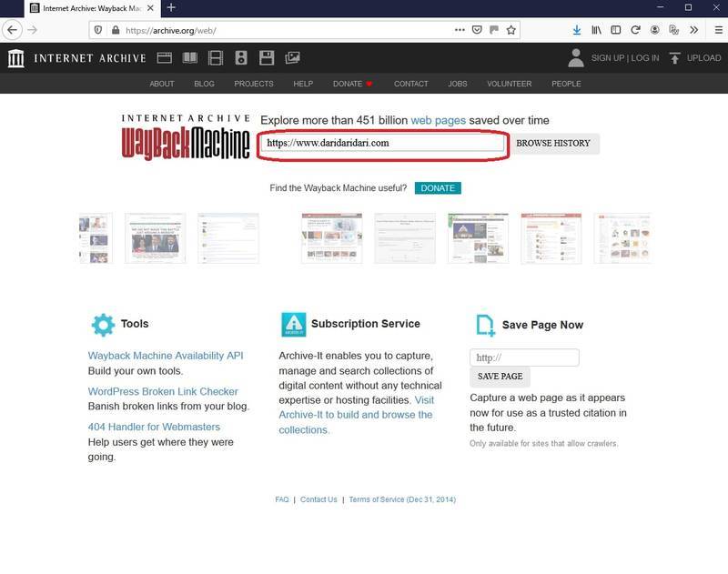The image size is (728, 574).
Task: Open the Contact Us footer link
Action: point(318,499)
